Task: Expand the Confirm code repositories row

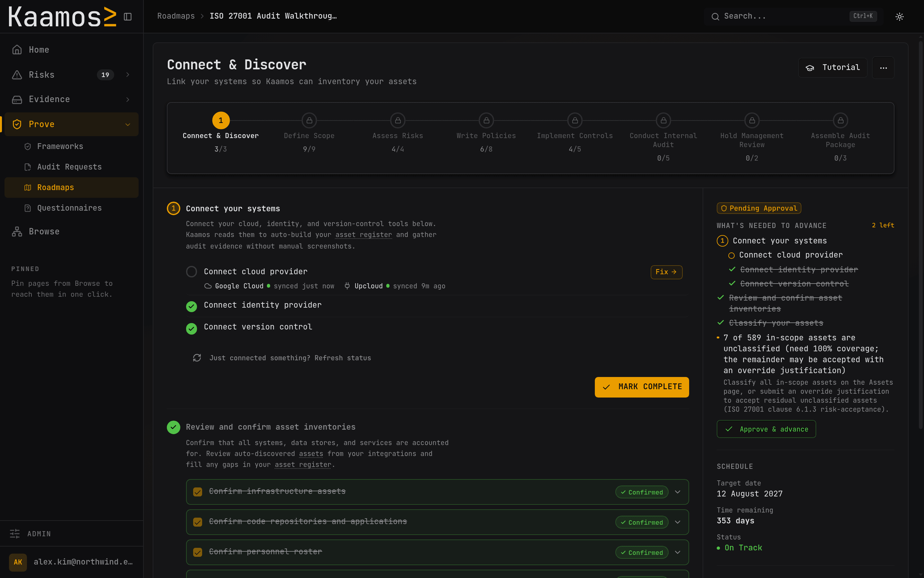Action: click(x=678, y=522)
